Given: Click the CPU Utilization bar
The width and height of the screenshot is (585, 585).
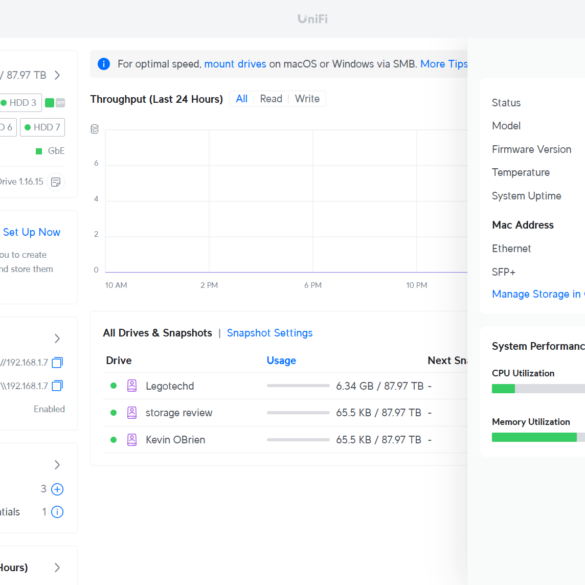Looking at the screenshot, I should point(538,389).
